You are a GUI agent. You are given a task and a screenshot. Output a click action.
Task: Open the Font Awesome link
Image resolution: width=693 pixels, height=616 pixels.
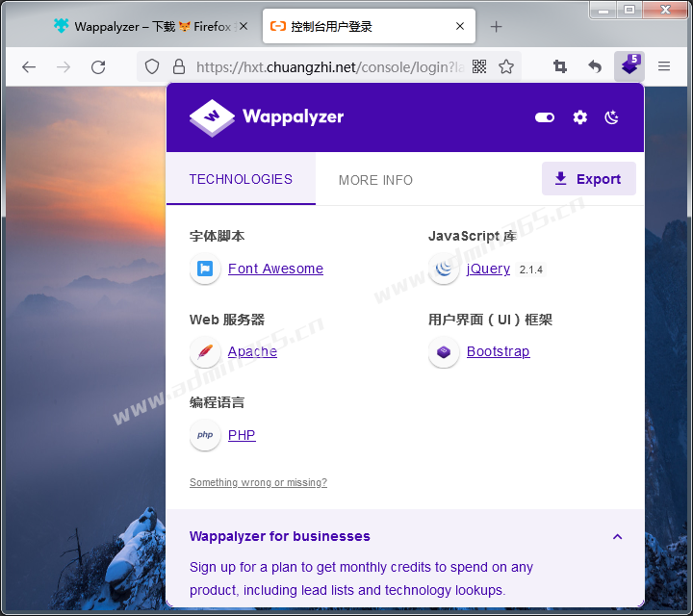(x=275, y=269)
